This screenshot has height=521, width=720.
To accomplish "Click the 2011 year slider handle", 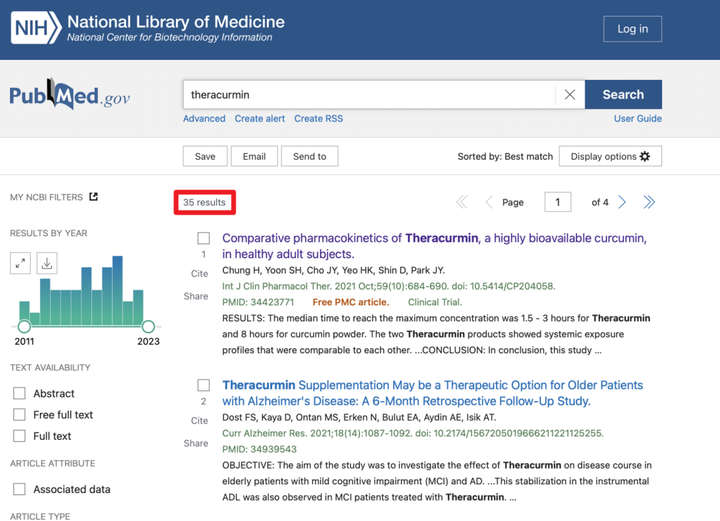I will 24,326.
